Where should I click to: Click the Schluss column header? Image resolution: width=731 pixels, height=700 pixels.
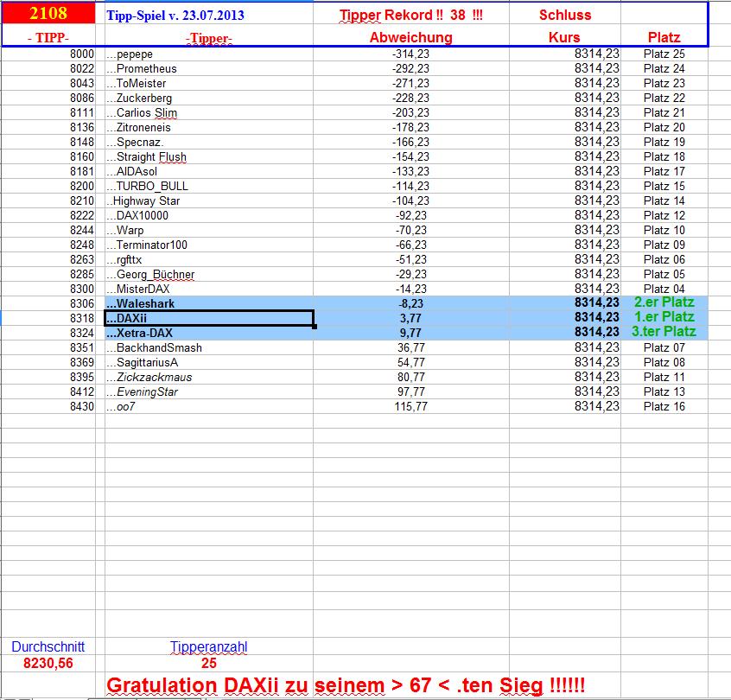566,14
